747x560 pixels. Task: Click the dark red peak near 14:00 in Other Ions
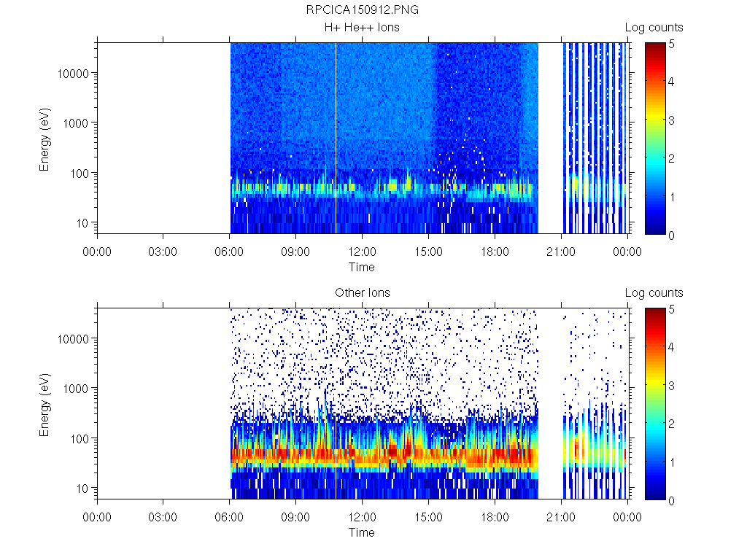click(408, 450)
